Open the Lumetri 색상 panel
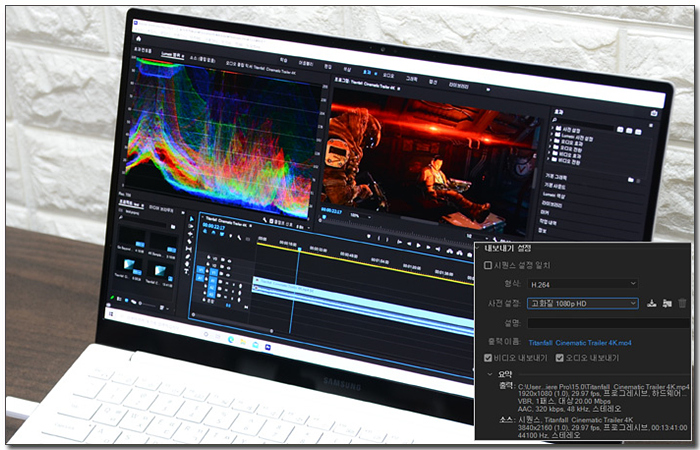 [x=554, y=196]
